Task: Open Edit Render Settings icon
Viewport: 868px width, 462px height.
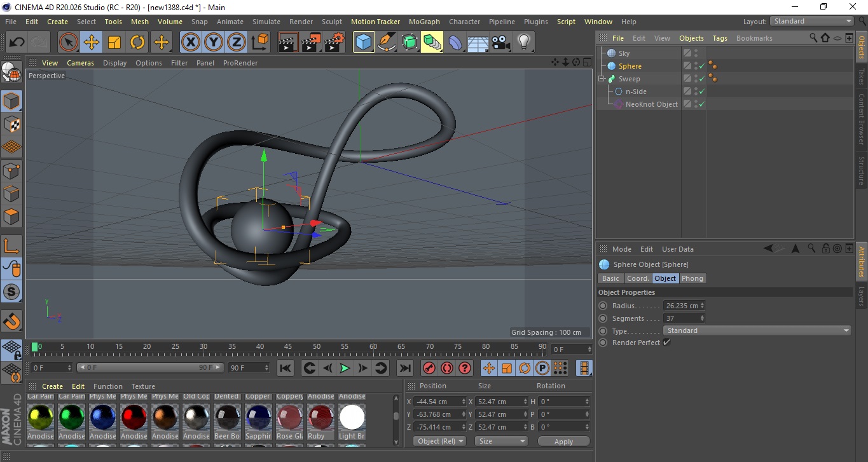Action: coord(334,43)
